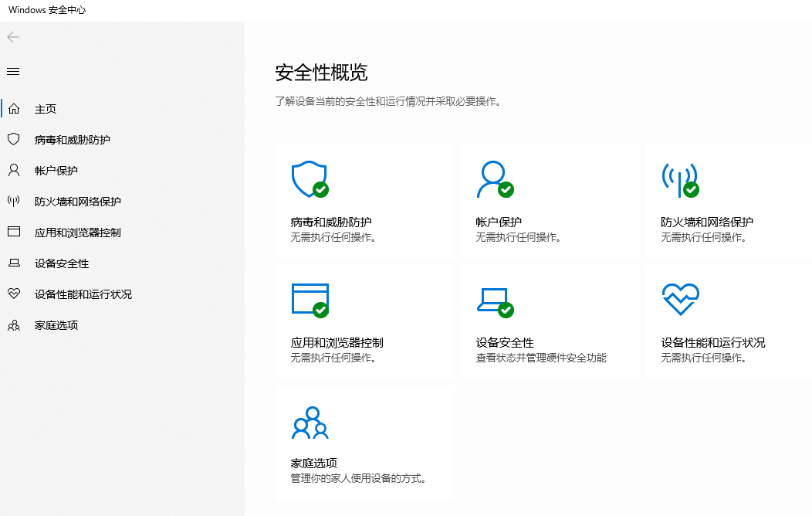Open the large person icon for 帐户保护
812x516 pixels.
tap(495, 179)
